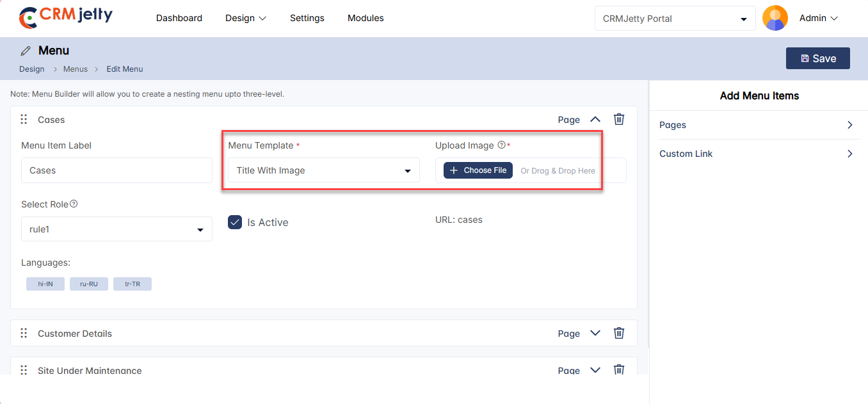Image resolution: width=868 pixels, height=404 pixels.
Task: Click Customer Details drag handle
Action: tap(24, 334)
